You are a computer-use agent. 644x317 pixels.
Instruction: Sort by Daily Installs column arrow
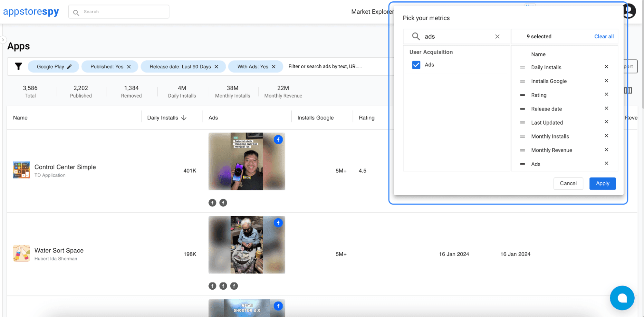pos(184,118)
